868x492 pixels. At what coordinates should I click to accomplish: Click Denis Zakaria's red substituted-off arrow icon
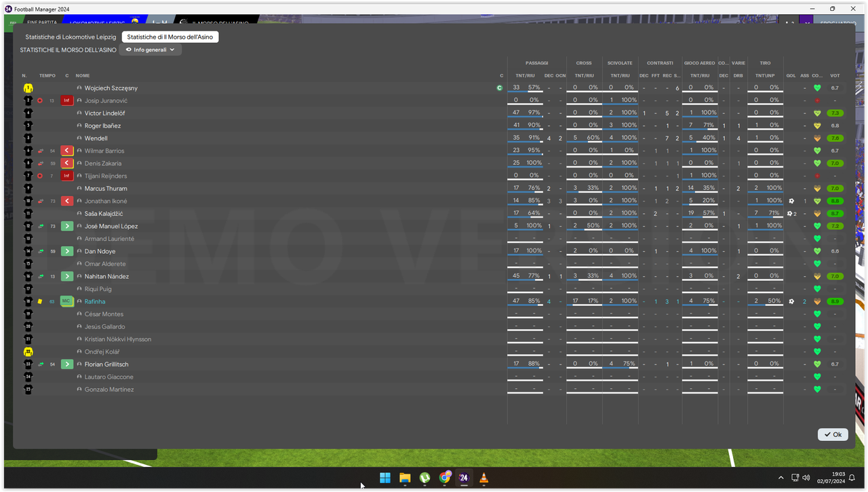point(67,164)
